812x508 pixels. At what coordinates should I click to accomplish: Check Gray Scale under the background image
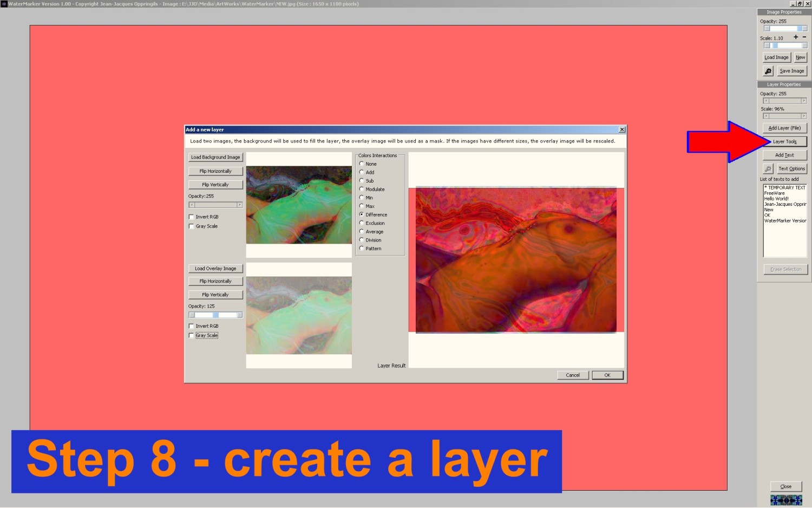pyautogui.click(x=191, y=226)
